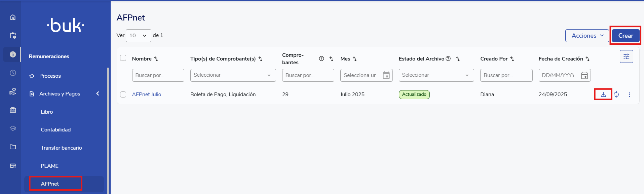Select PLAME in the sidebar
The image size is (644, 194).
(x=49, y=166)
